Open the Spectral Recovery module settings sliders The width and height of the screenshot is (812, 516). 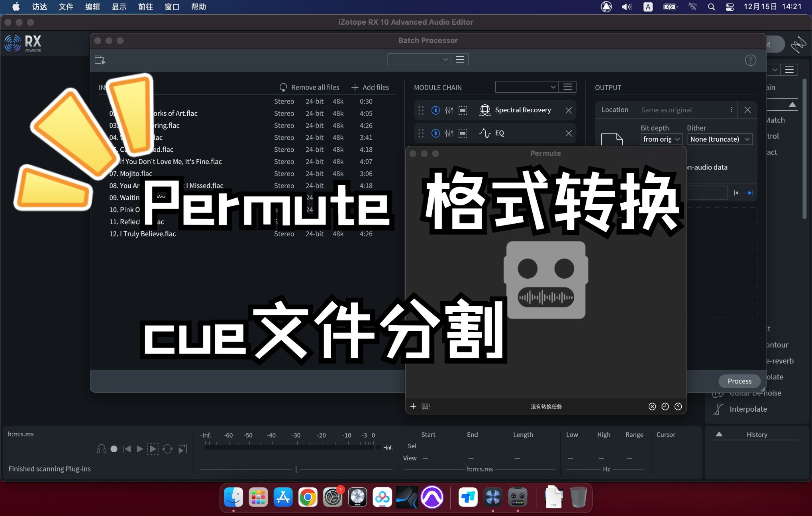pos(449,110)
